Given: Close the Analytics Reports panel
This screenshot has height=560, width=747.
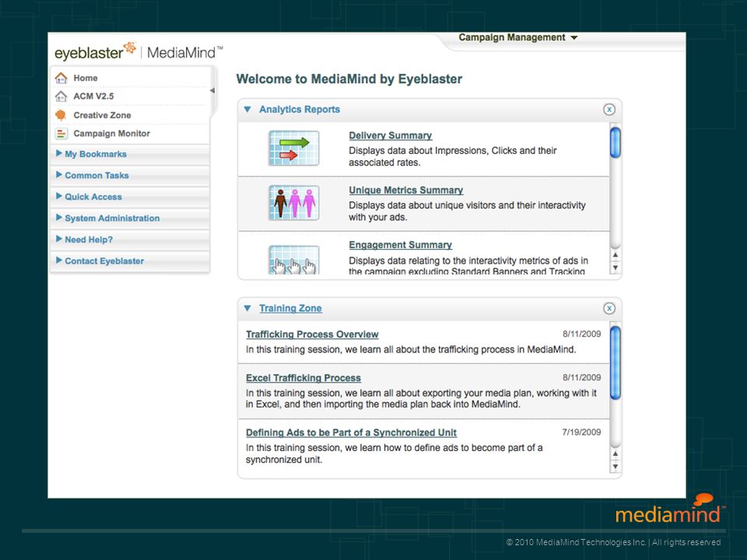Looking at the screenshot, I should 608,110.
